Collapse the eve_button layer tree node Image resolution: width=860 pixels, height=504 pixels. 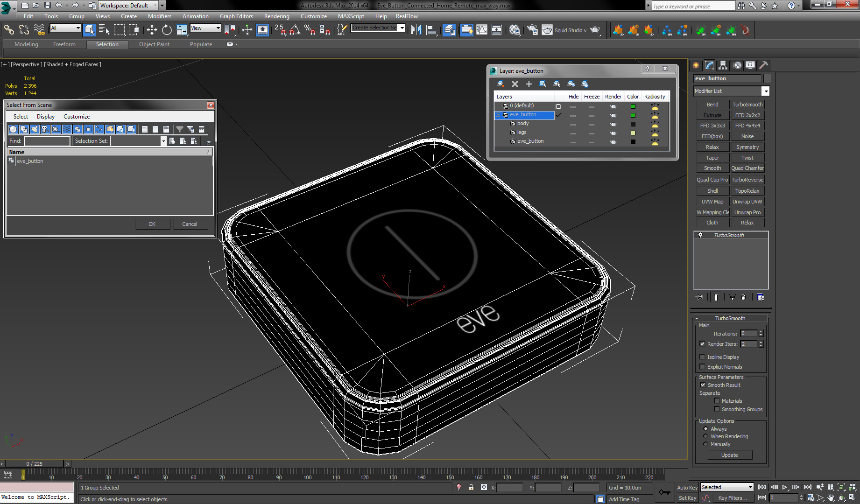(x=498, y=115)
